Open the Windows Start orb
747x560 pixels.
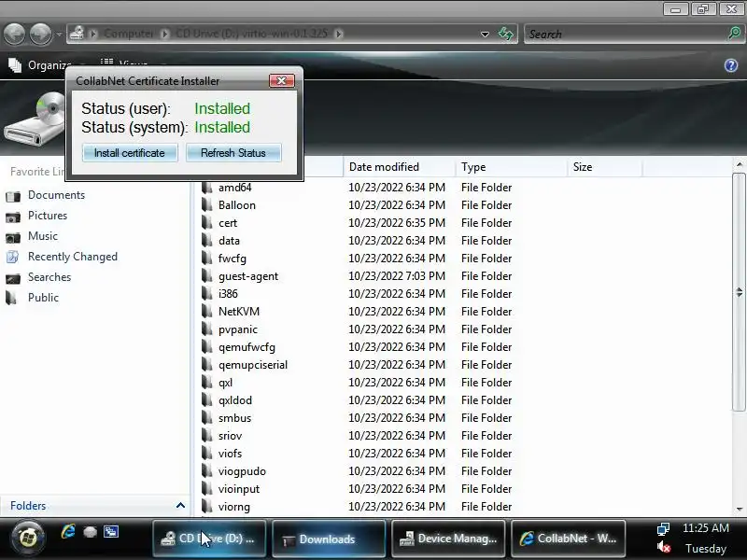(x=28, y=539)
